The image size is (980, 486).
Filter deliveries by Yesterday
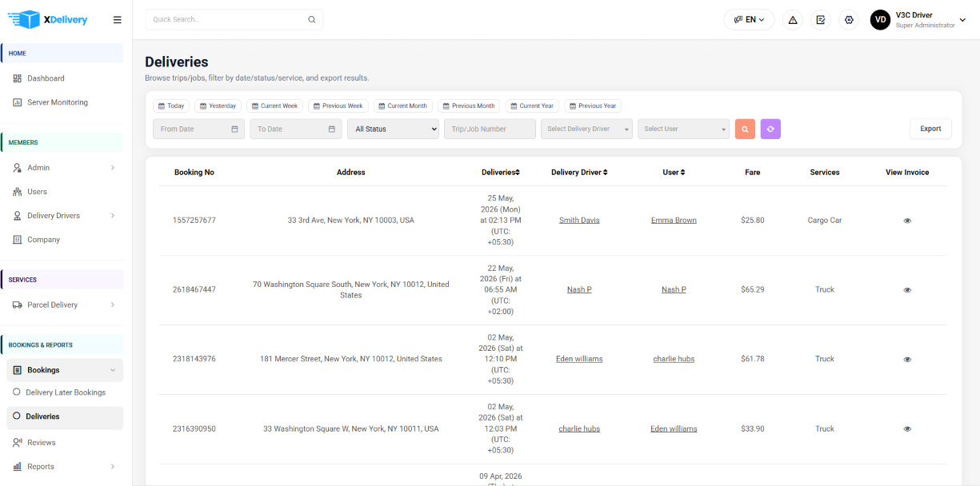[x=218, y=106]
